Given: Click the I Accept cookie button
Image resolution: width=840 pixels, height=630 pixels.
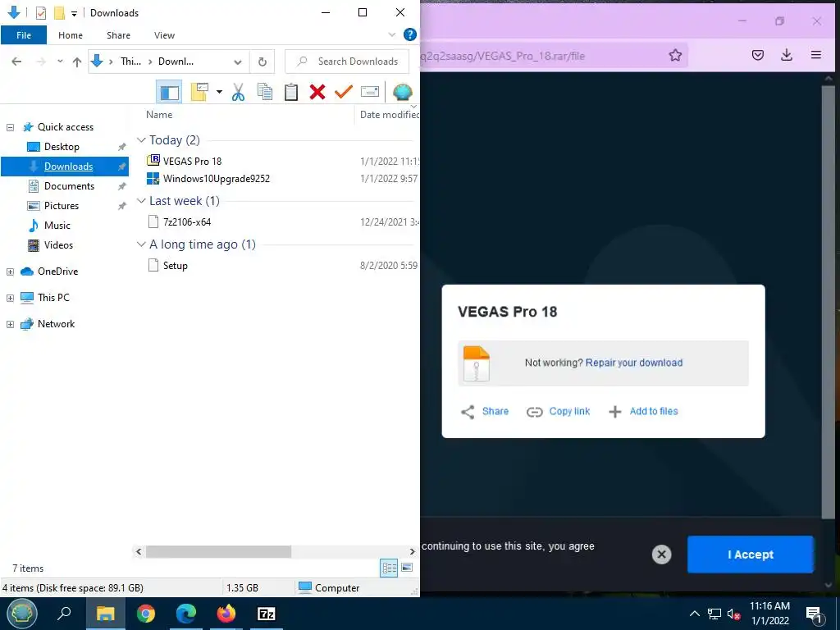Looking at the screenshot, I should pos(750,555).
